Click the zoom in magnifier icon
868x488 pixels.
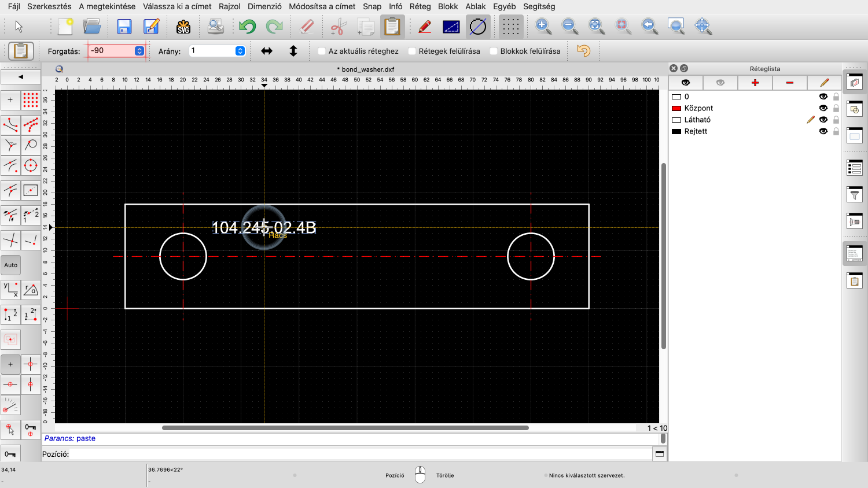click(x=543, y=26)
